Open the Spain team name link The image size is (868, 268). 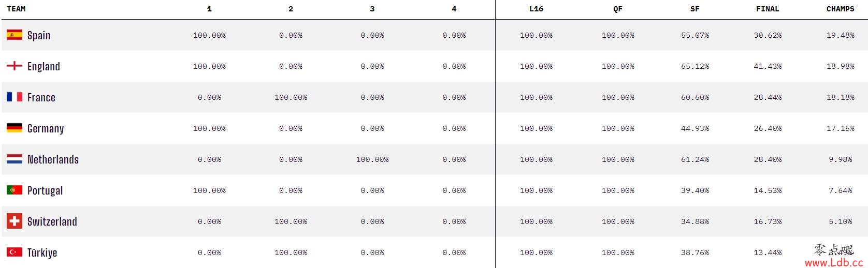point(39,35)
